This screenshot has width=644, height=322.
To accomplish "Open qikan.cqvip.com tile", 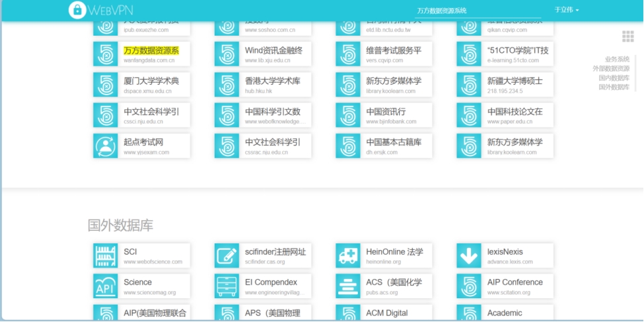I will click(505, 28).
